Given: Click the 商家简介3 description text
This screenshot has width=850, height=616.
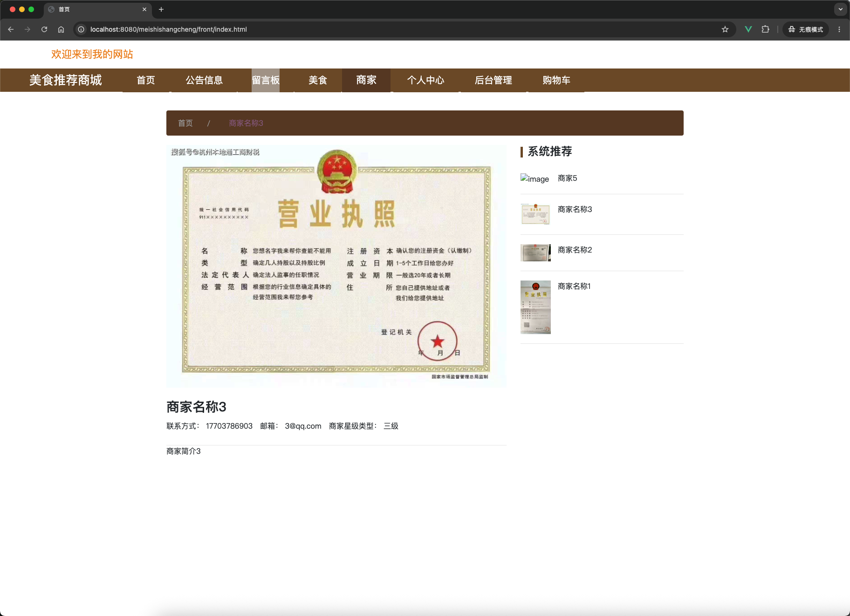Looking at the screenshot, I should point(184,451).
